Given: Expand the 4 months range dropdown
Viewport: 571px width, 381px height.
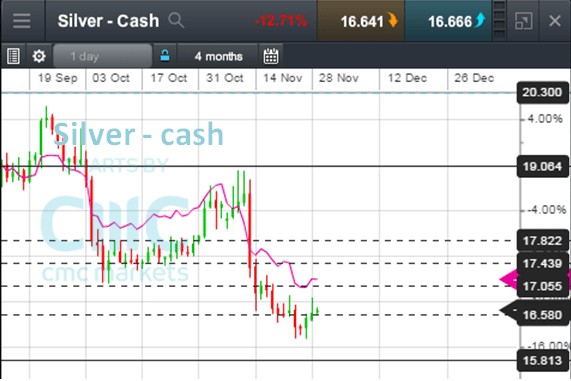Looking at the screenshot, I should point(218,56).
